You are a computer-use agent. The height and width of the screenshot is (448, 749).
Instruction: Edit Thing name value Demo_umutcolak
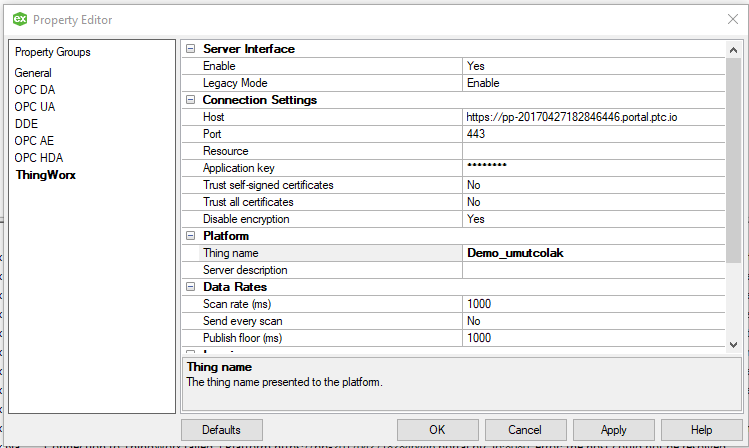(594, 253)
